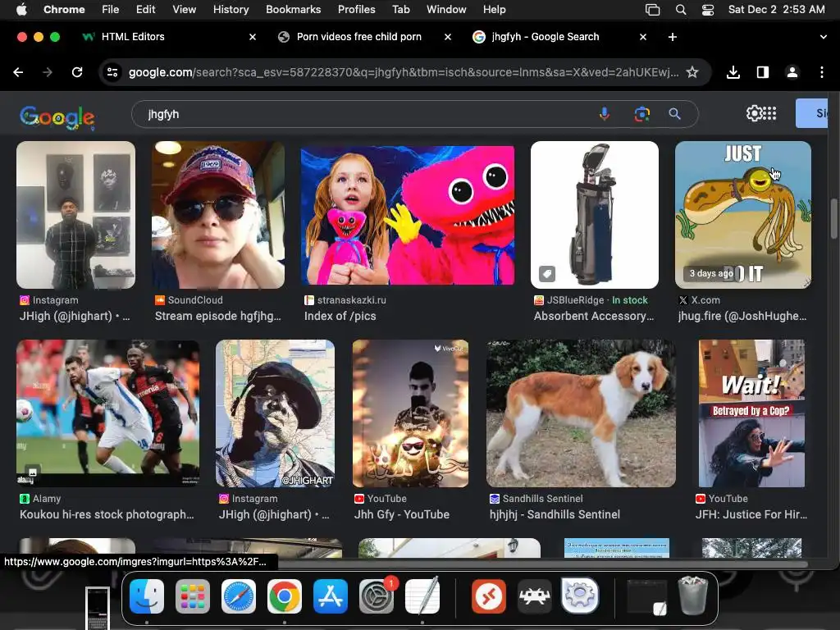840x630 pixels.
Task: Open the Apple menu
Action: click(21, 9)
